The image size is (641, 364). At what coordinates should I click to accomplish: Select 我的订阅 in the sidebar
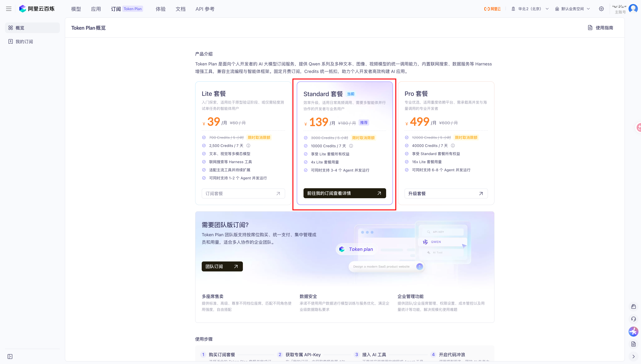[32, 41]
